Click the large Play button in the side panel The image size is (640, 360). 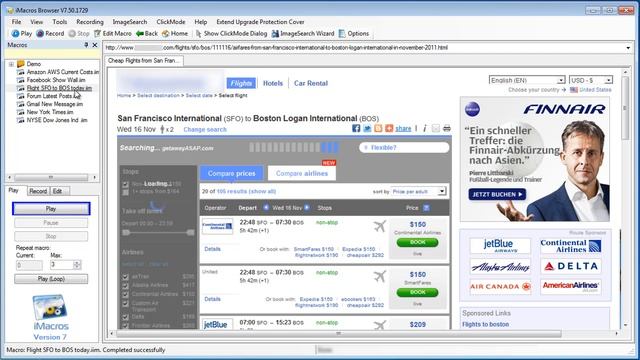pos(51,209)
